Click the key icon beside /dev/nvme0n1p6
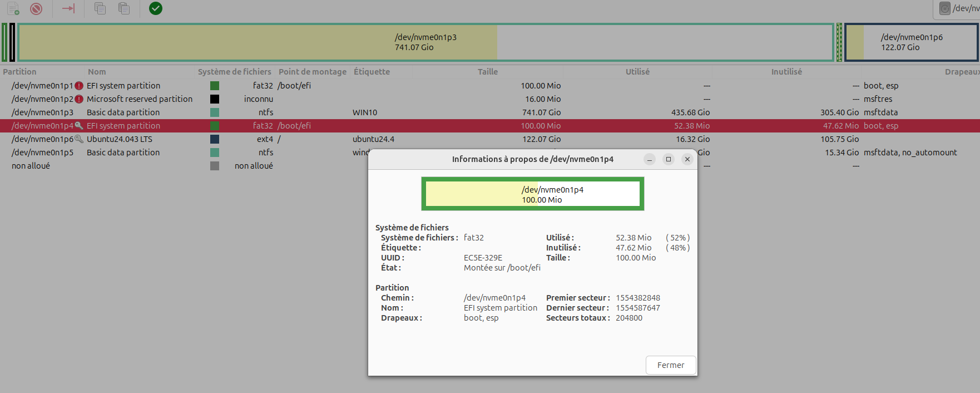This screenshot has height=393, width=980. tap(79, 139)
